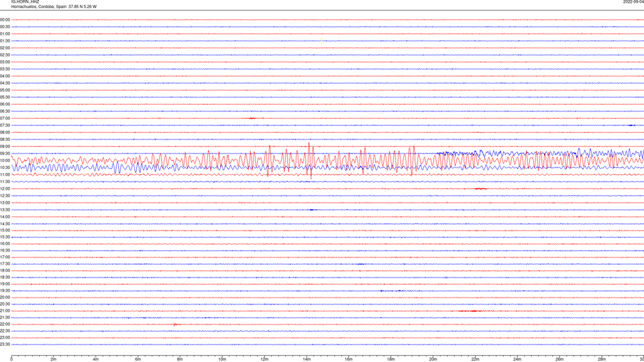
Task: Select the 17:00 trace time label
Action: (x=5, y=257)
